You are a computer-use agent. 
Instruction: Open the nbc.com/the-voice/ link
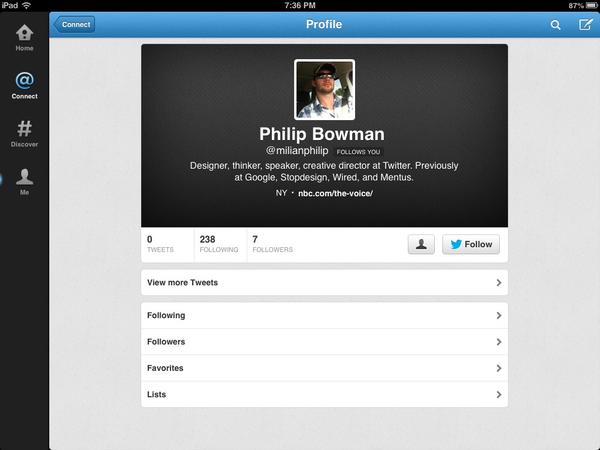[x=335, y=193]
